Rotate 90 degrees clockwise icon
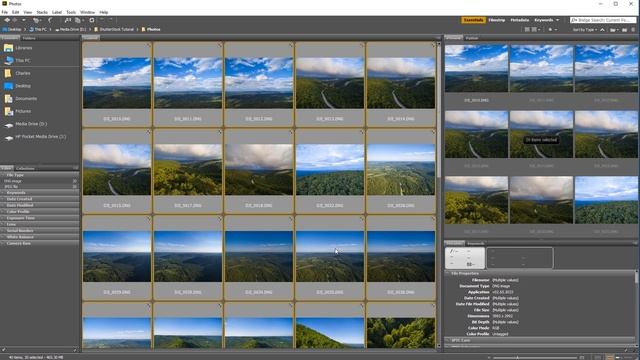The height and width of the screenshot is (360, 640). 110,20
